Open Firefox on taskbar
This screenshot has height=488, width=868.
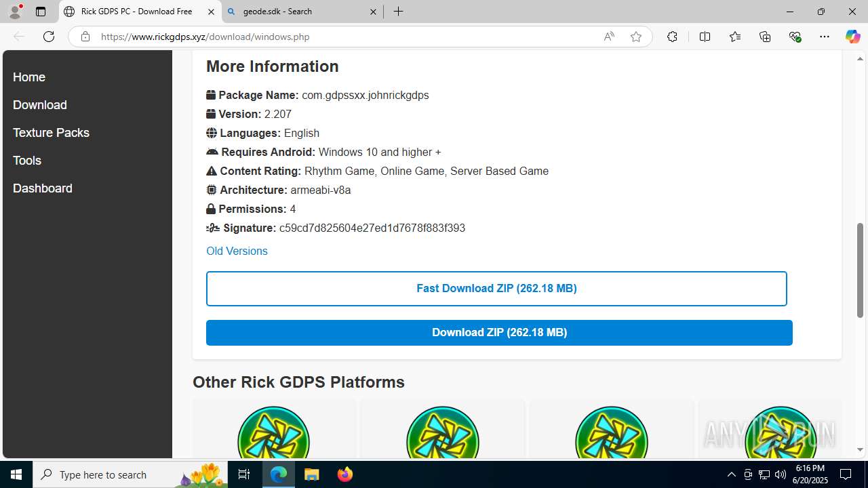click(344, 474)
